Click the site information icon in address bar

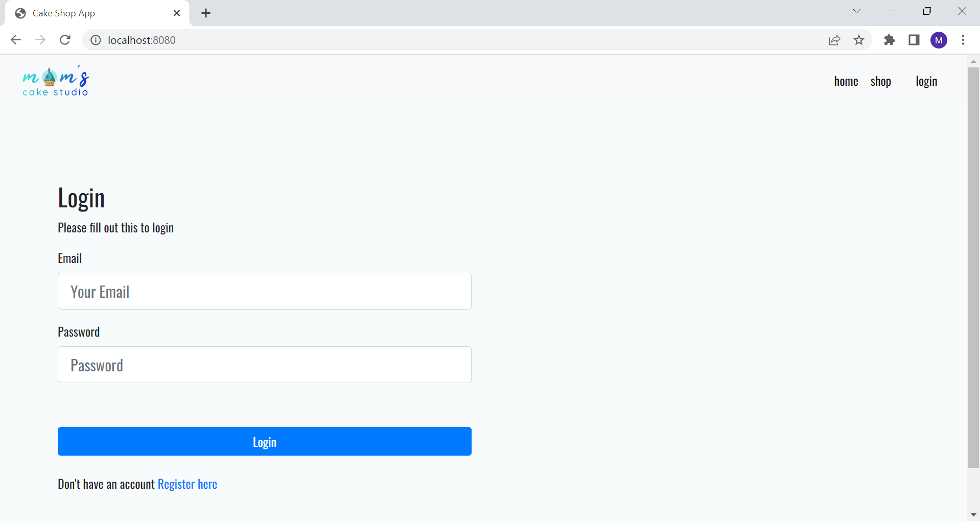(96, 40)
